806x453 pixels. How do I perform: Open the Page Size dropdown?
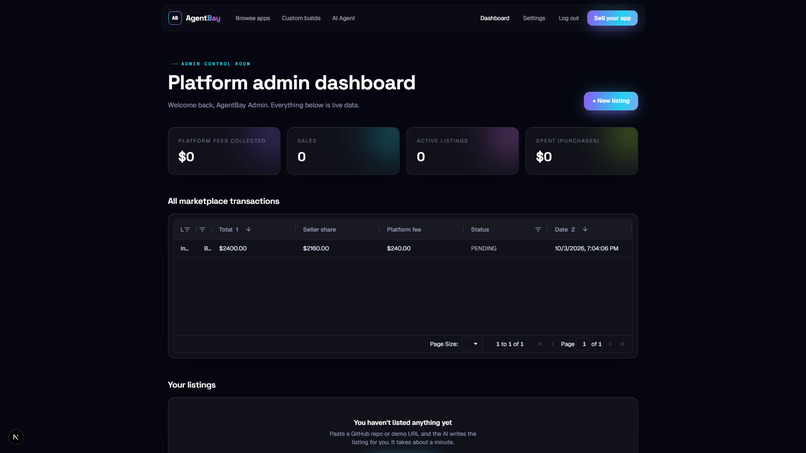click(472, 344)
